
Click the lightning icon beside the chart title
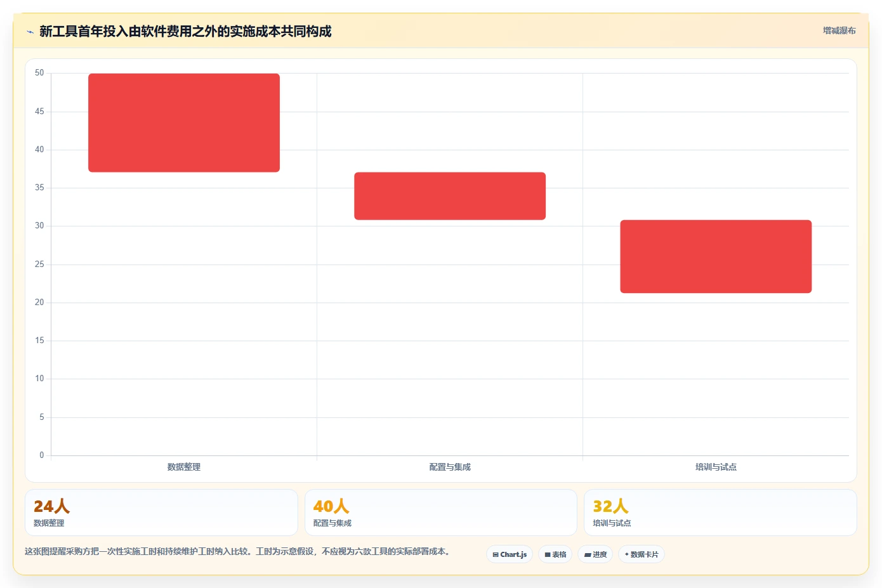[x=30, y=32]
